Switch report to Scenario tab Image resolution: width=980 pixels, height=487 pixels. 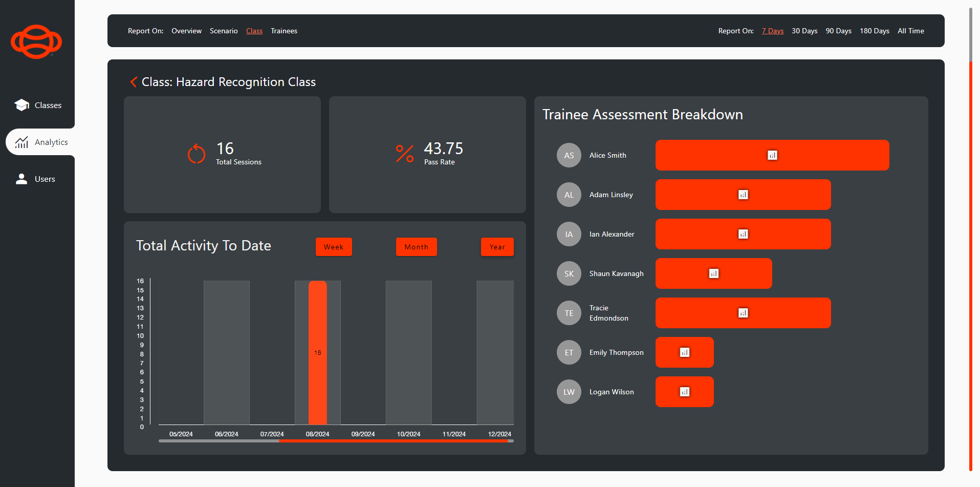pos(224,31)
